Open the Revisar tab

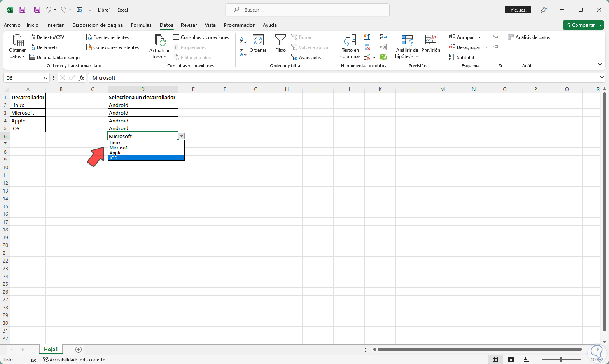point(189,25)
